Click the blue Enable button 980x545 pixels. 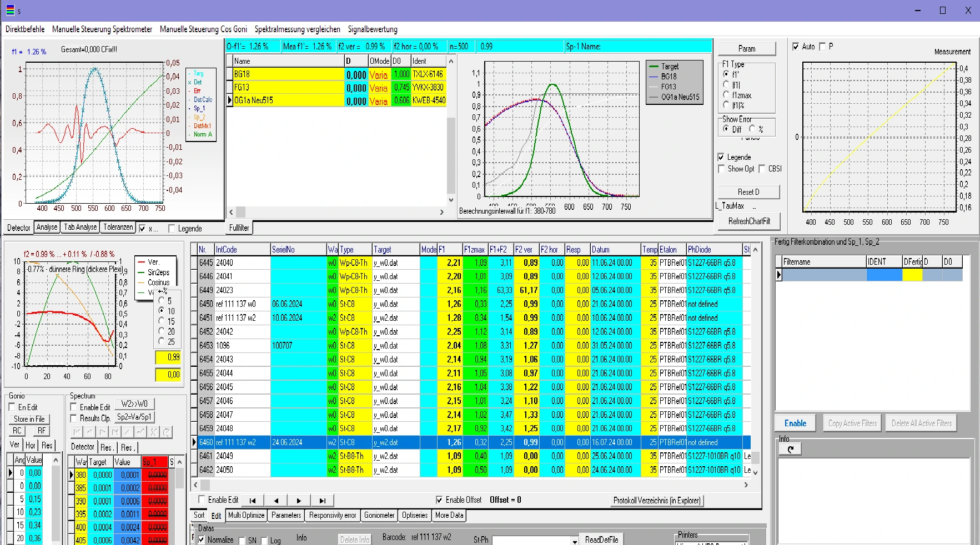click(795, 423)
